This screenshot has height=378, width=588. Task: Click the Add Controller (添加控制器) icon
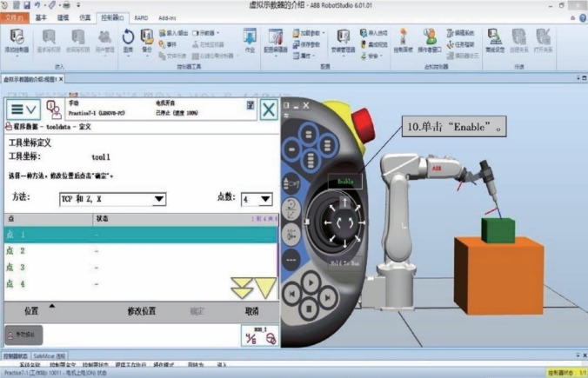[x=17, y=41]
